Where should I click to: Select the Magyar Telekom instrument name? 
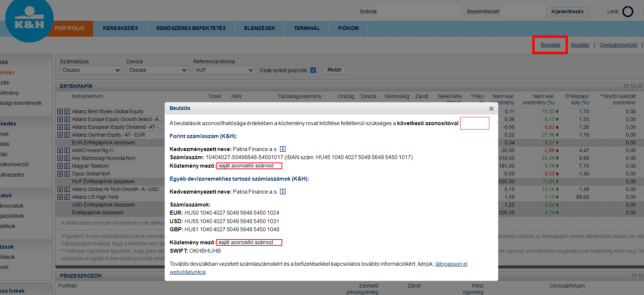[90, 166]
